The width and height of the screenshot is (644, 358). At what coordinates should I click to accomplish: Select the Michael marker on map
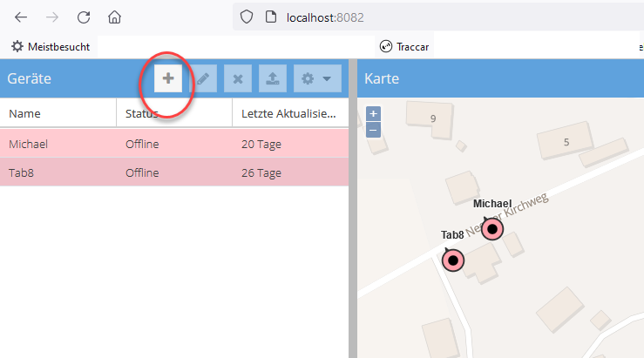492,229
